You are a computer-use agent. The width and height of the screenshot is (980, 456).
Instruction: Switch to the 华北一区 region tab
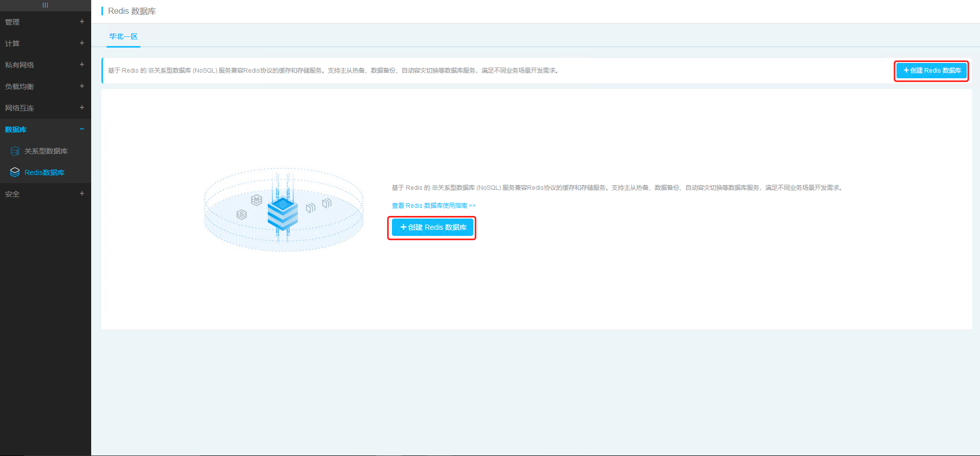click(123, 37)
